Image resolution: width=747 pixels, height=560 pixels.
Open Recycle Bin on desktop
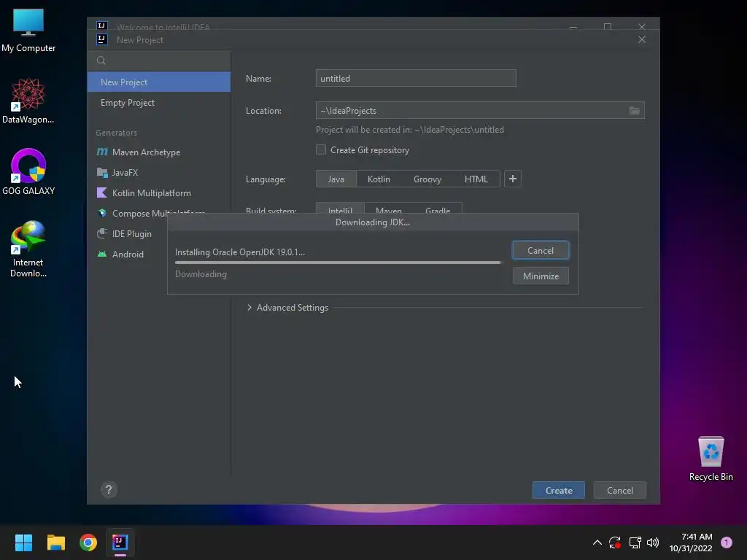click(x=711, y=459)
